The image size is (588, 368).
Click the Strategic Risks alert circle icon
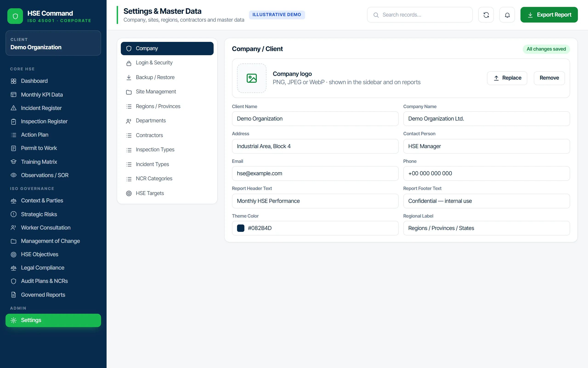14,214
